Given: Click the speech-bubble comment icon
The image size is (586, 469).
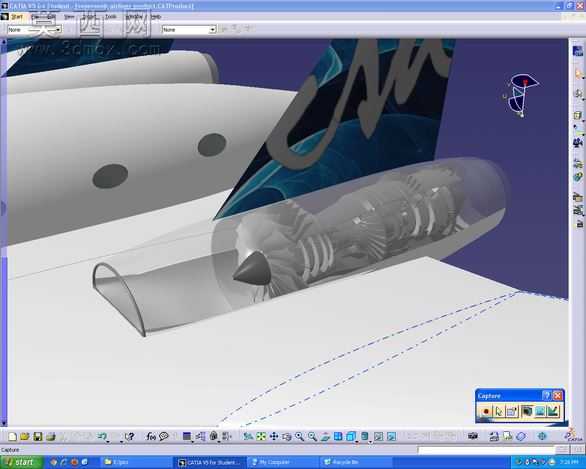Looking at the screenshot, I should point(164,436).
